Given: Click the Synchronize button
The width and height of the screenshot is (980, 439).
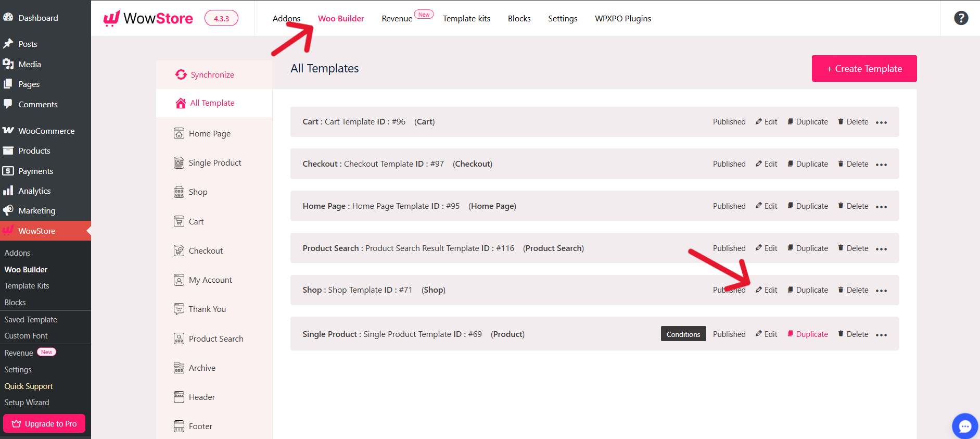Looking at the screenshot, I should pos(205,74).
